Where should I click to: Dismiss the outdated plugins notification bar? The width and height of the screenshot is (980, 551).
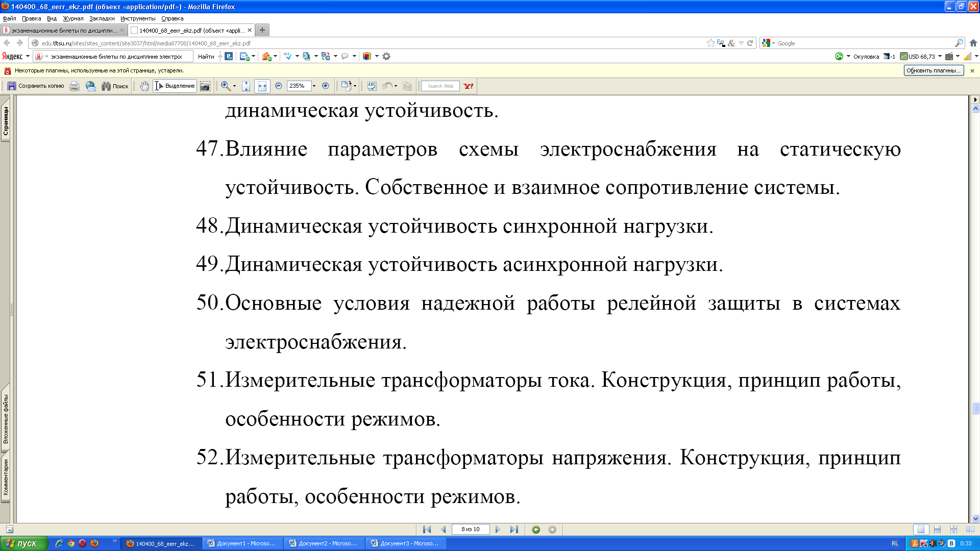(972, 71)
